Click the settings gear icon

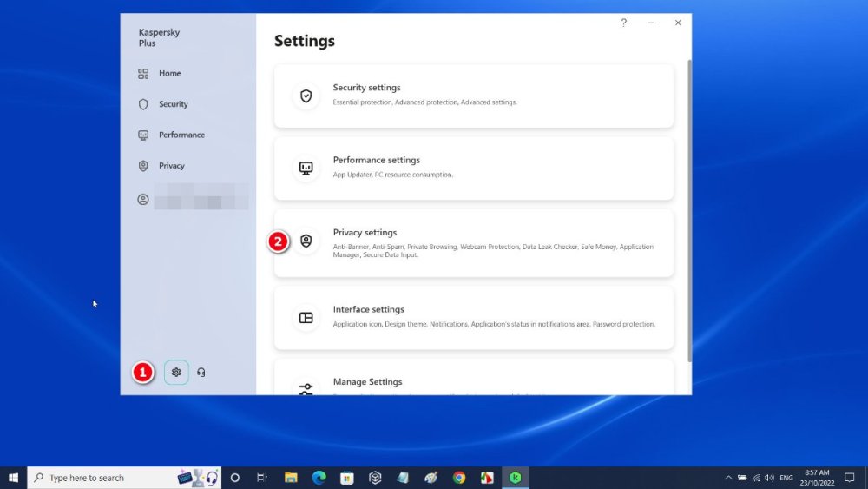(x=176, y=372)
